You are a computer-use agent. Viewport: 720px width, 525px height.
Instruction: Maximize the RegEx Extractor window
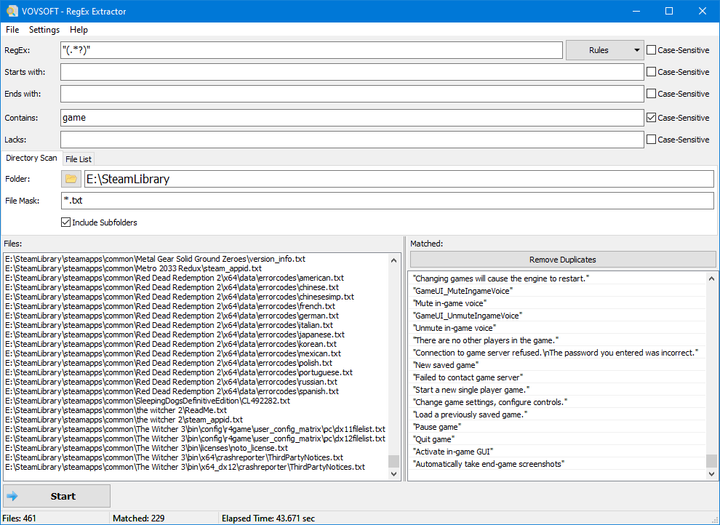669,11
